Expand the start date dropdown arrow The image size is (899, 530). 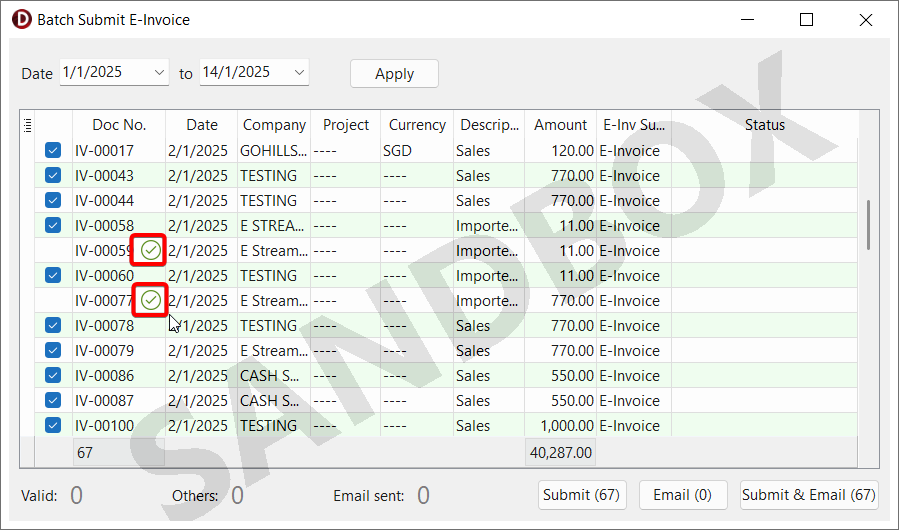point(160,72)
